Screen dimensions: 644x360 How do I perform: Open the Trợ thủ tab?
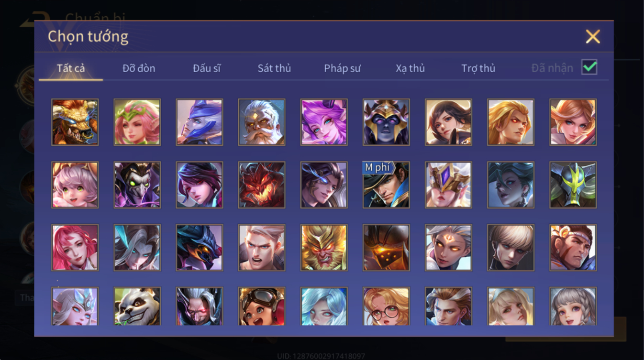pos(478,68)
